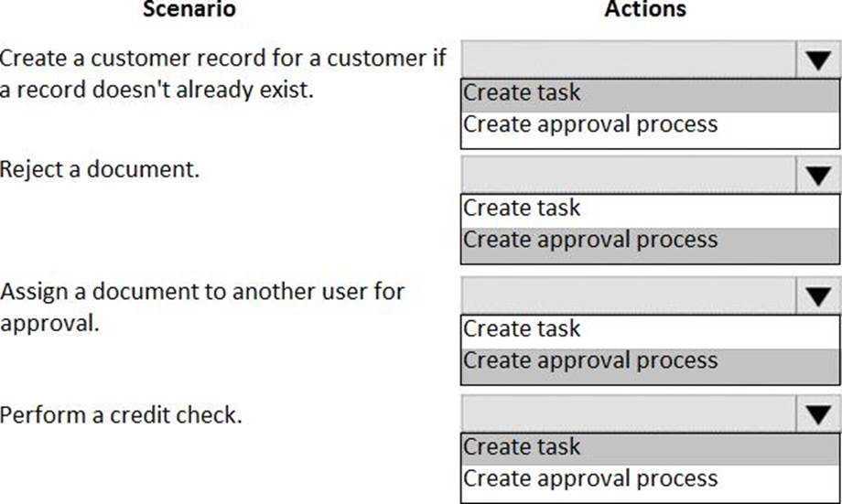Click dropdown arrow for 'Perform a credit check'

(x=817, y=415)
